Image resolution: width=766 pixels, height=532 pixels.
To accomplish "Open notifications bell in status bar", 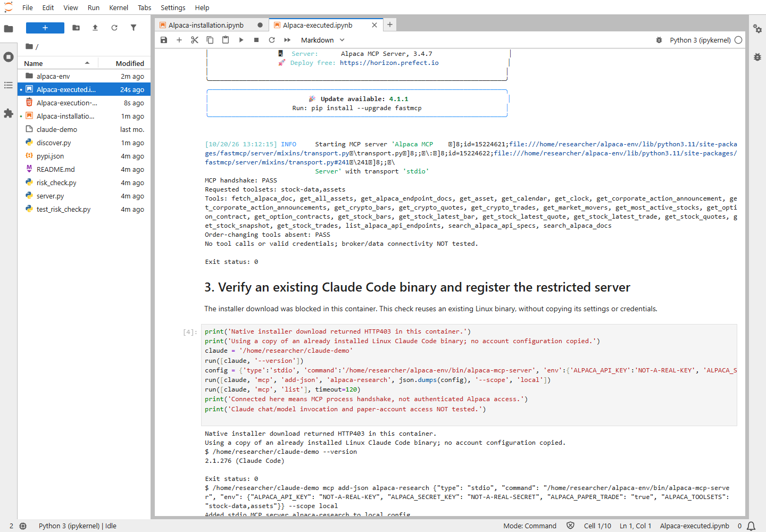I will 751,526.
